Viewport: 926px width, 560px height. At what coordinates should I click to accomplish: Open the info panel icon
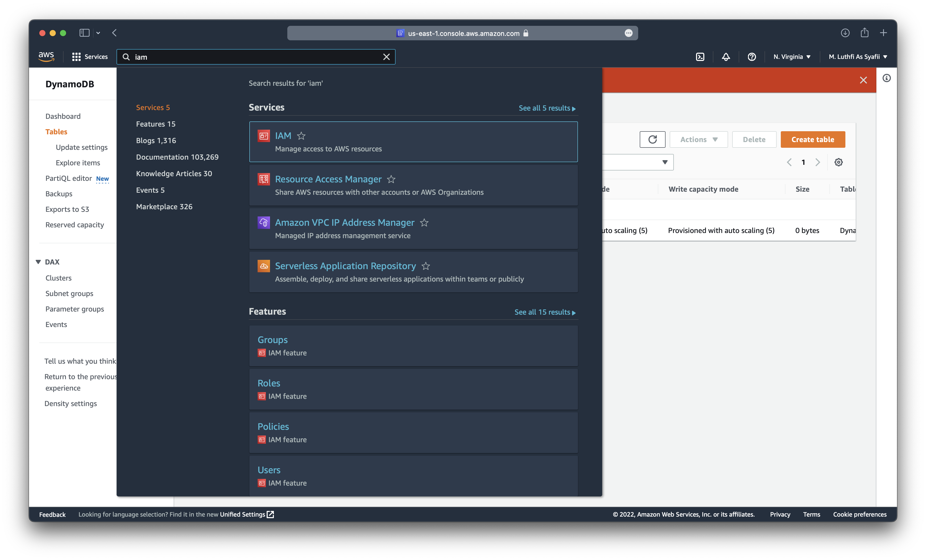[x=886, y=78]
